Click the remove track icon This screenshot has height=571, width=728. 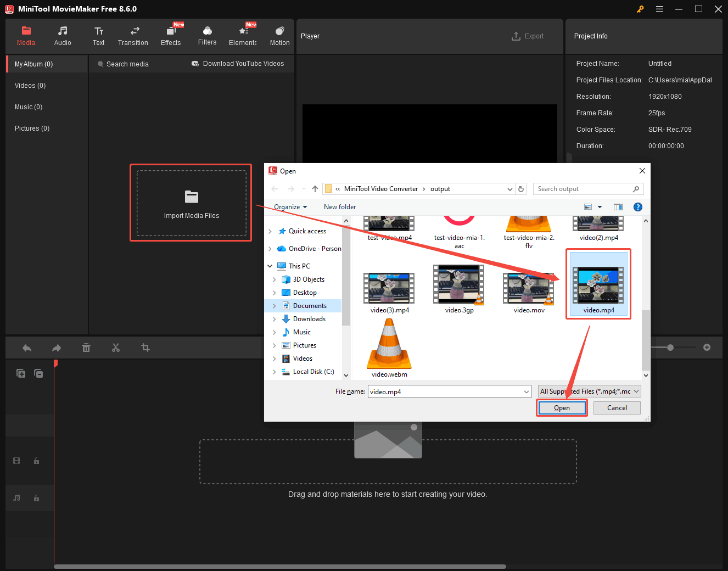[38, 373]
